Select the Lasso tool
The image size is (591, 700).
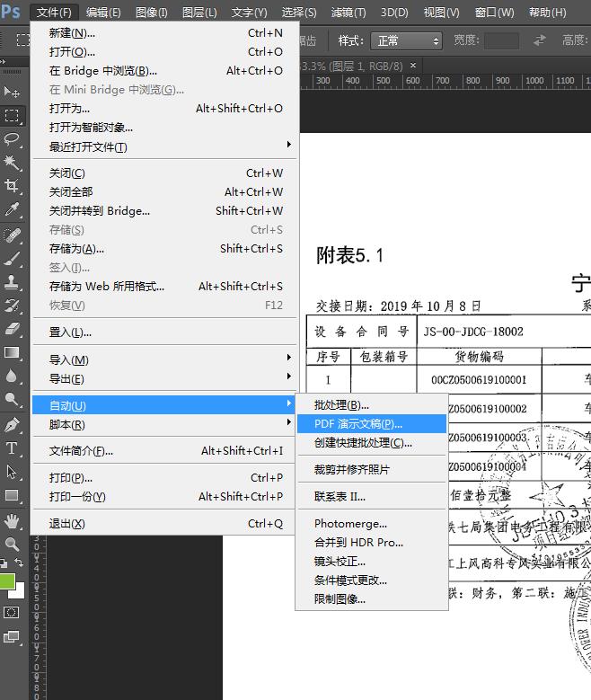point(11,139)
